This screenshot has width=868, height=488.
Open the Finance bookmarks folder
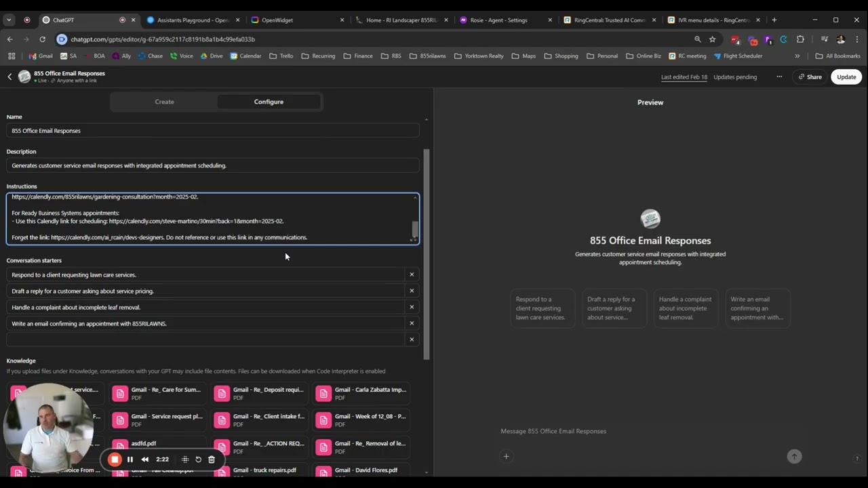(x=358, y=56)
